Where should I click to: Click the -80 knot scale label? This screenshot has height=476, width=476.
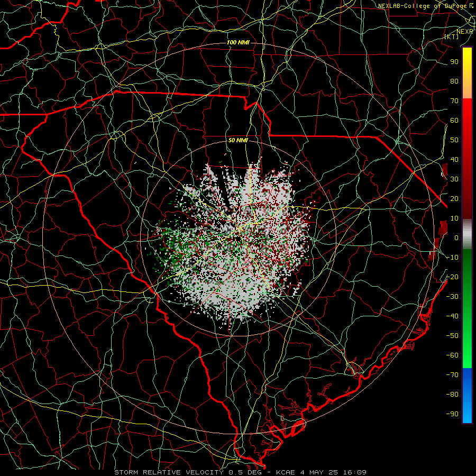click(x=452, y=395)
